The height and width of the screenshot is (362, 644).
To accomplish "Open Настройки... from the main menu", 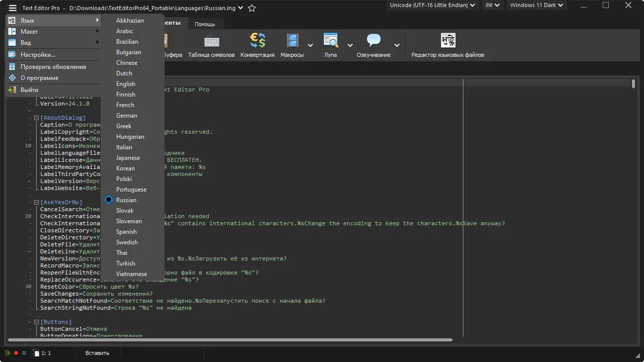I will pyautogui.click(x=38, y=55).
